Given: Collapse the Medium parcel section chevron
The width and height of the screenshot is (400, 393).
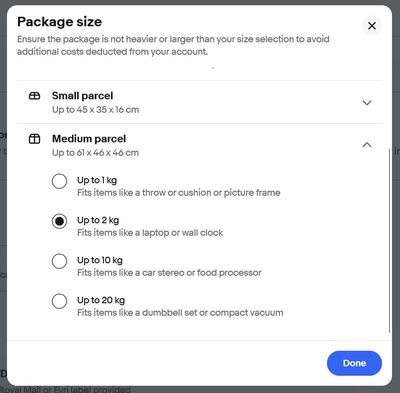Looking at the screenshot, I should (367, 145).
